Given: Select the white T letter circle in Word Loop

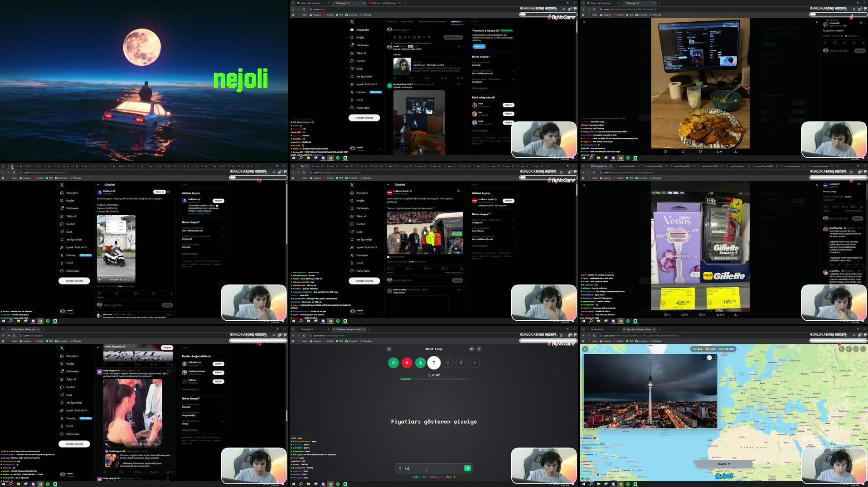Looking at the screenshot, I should (434, 363).
